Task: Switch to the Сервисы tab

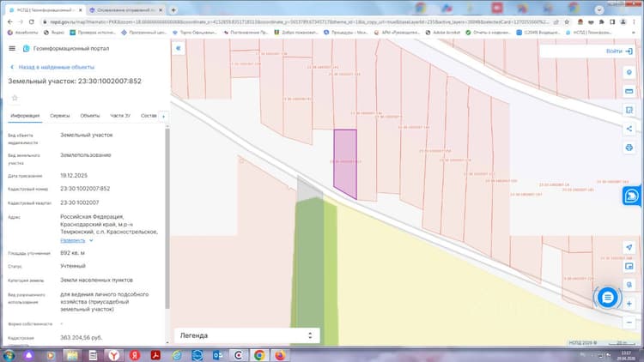Action: pyautogui.click(x=59, y=116)
